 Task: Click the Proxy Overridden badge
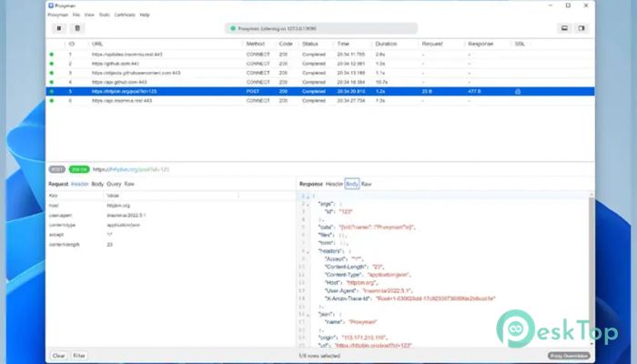point(569,356)
